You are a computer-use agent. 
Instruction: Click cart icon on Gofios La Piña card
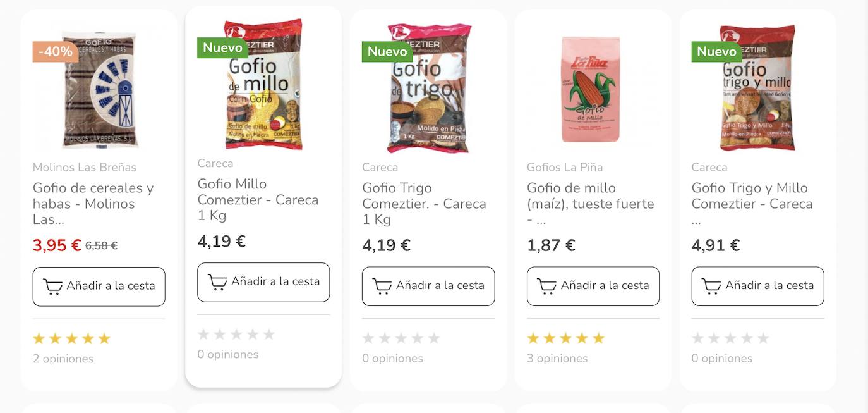547,287
